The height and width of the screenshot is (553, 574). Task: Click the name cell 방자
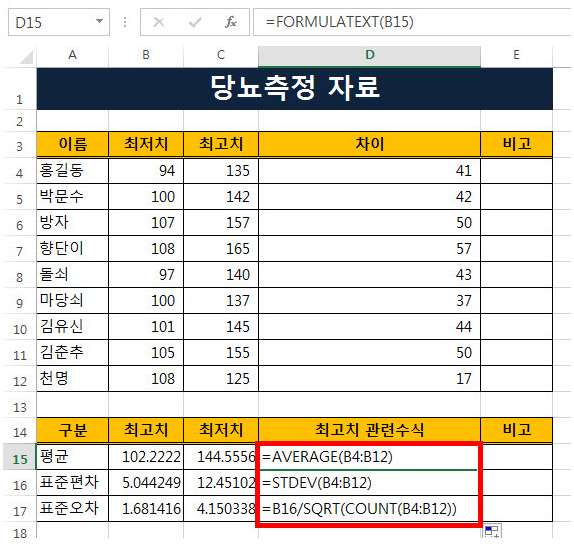pyautogui.click(x=72, y=223)
